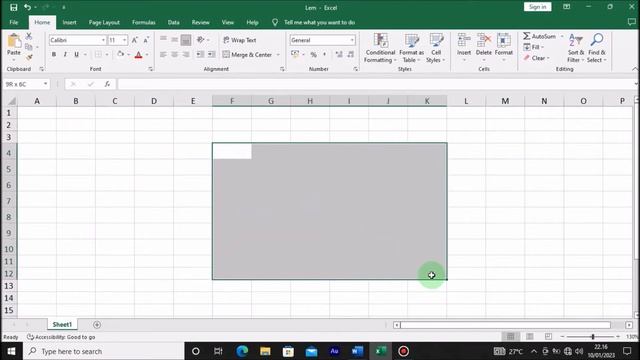Open the File tab
This screenshot has width=640, height=360.
(x=14, y=22)
